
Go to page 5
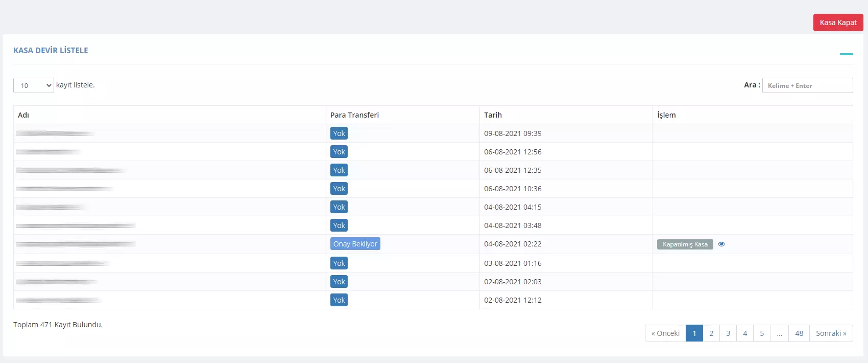point(762,333)
